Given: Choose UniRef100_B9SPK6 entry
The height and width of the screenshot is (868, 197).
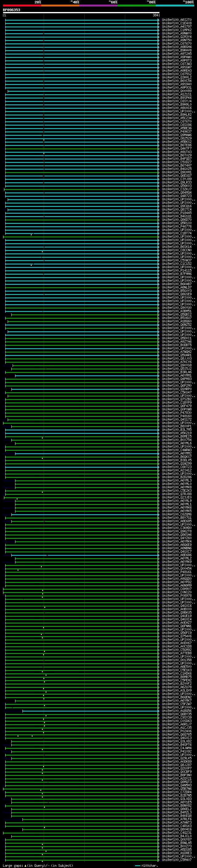Looking at the screenshot, I should (177, 98).
